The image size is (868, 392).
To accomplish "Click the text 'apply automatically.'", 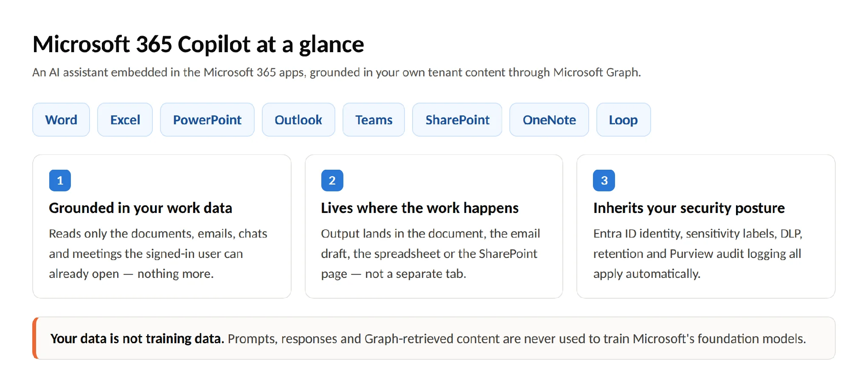I will (x=646, y=274).
